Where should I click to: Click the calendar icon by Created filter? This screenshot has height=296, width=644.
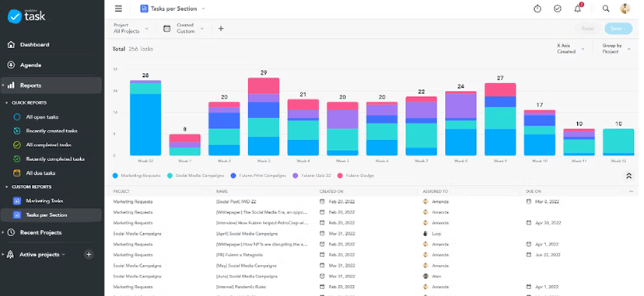point(166,28)
